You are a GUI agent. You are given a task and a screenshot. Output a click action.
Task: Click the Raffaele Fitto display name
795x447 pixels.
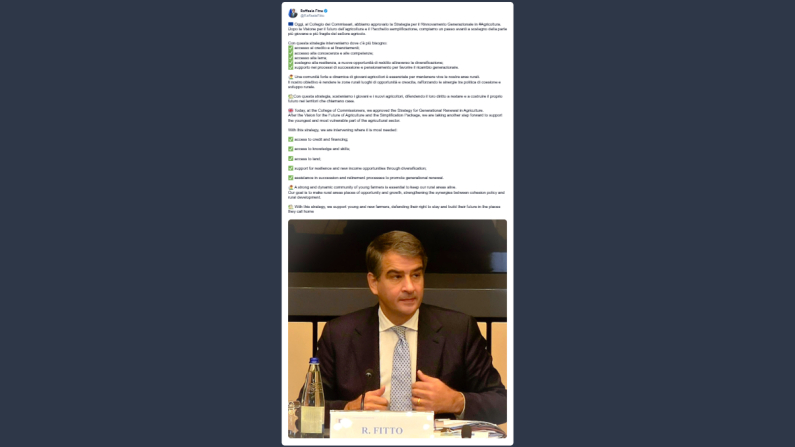click(x=311, y=11)
